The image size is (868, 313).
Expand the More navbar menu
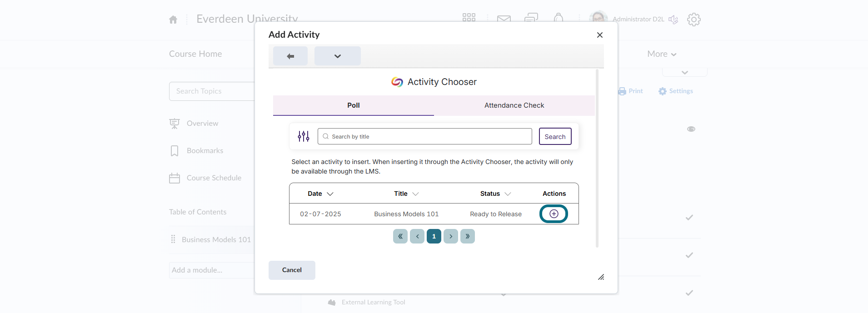[x=662, y=54]
